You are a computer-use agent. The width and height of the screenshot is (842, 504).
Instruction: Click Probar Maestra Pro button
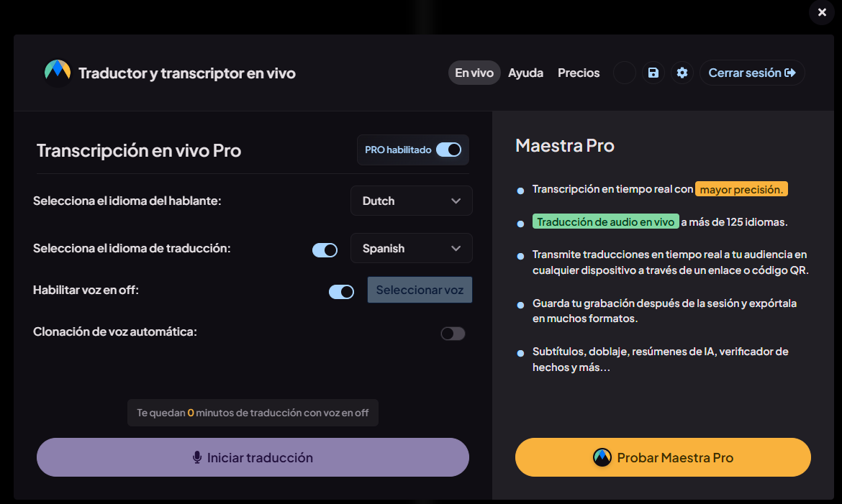(664, 457)
